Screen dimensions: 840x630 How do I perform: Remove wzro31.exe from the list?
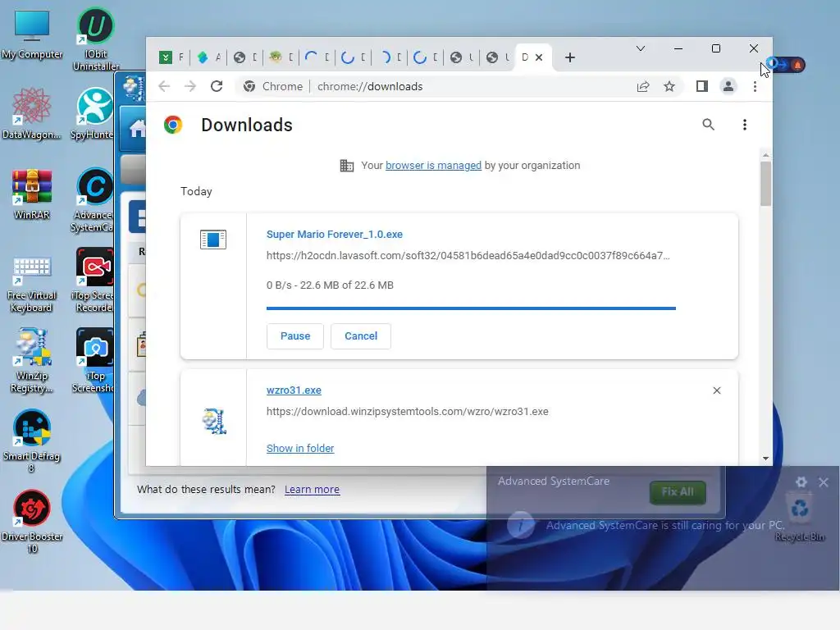pos(717,390)
